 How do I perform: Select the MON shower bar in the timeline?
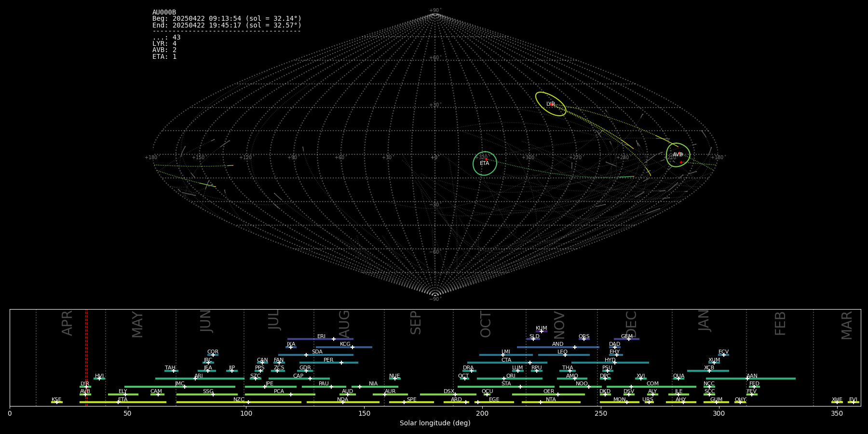[620, 402]
